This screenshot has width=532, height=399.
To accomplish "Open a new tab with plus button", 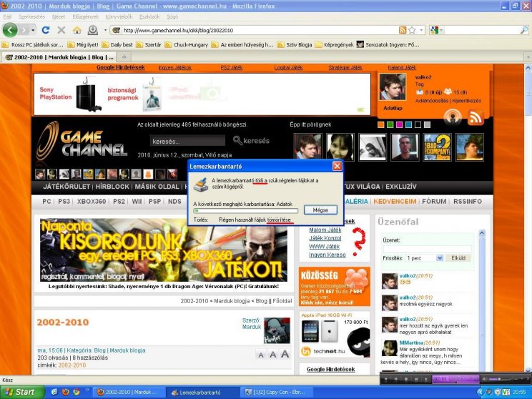I will (124, 57).
